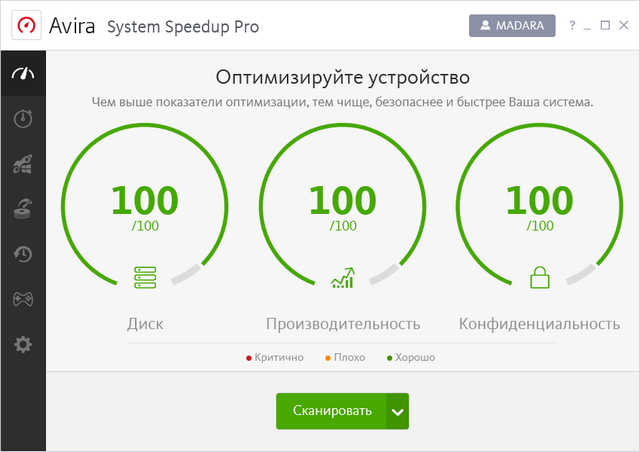Open the dashboard speedometer sidebar icon
The image size is (640, 452).
23,73
